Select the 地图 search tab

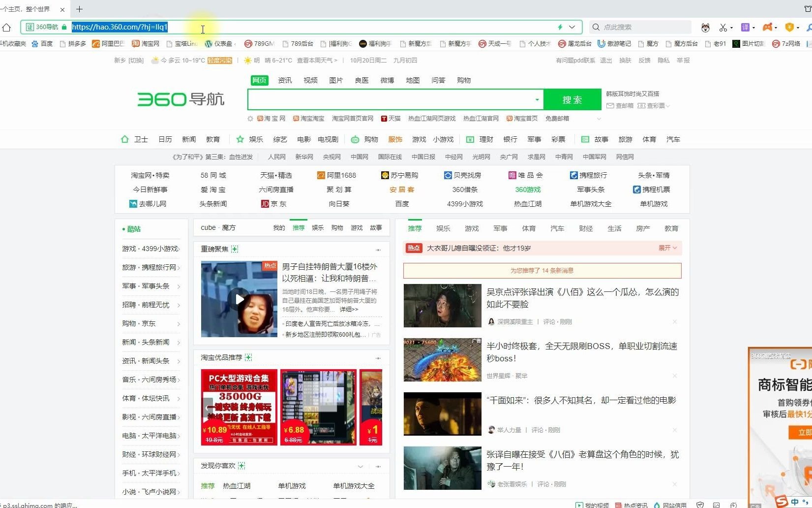[413, 80]
